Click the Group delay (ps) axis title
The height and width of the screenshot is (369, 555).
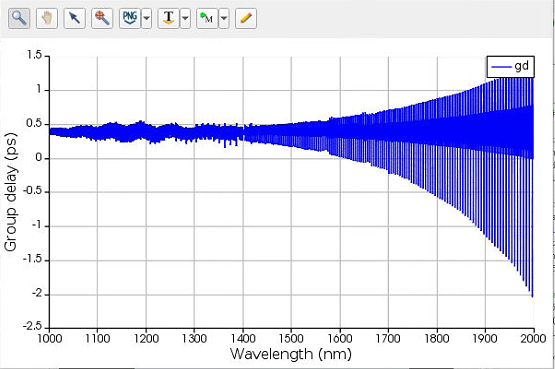point(11,192)
